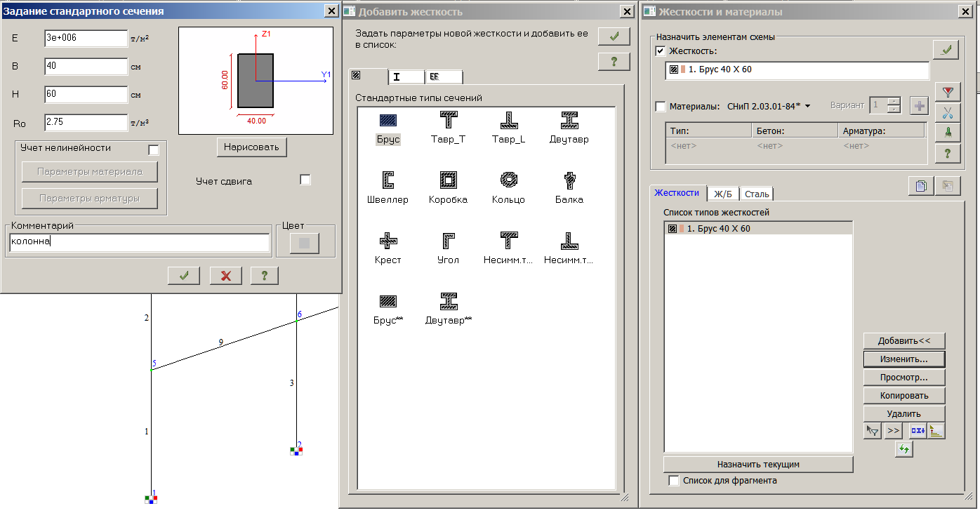Select the Брус rectangular section type

388,121
